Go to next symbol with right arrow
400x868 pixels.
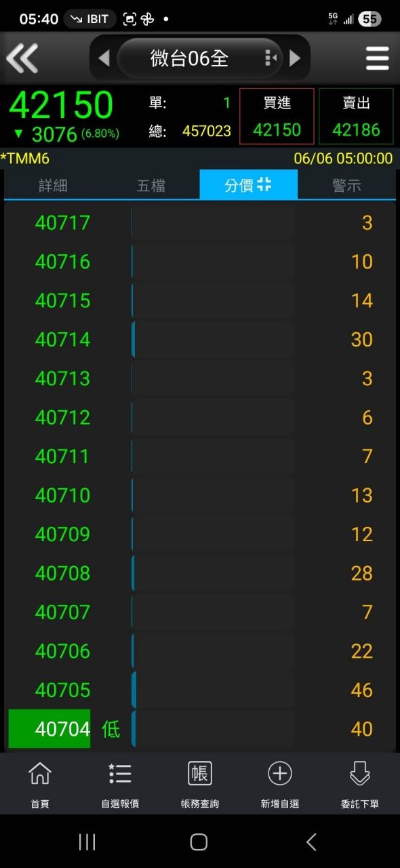coord(295,58)
